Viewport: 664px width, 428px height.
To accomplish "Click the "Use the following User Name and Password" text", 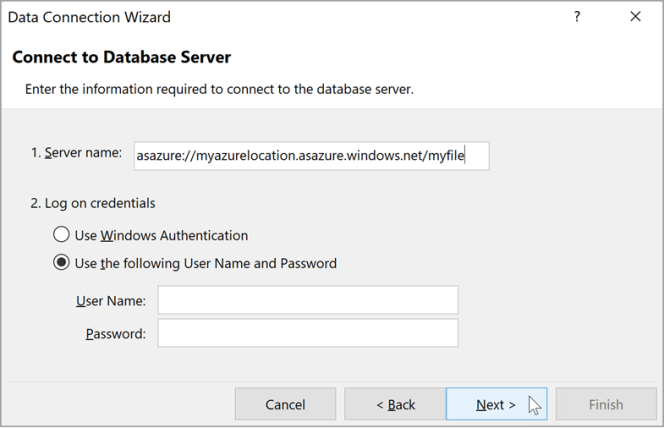I will [205, 264].
